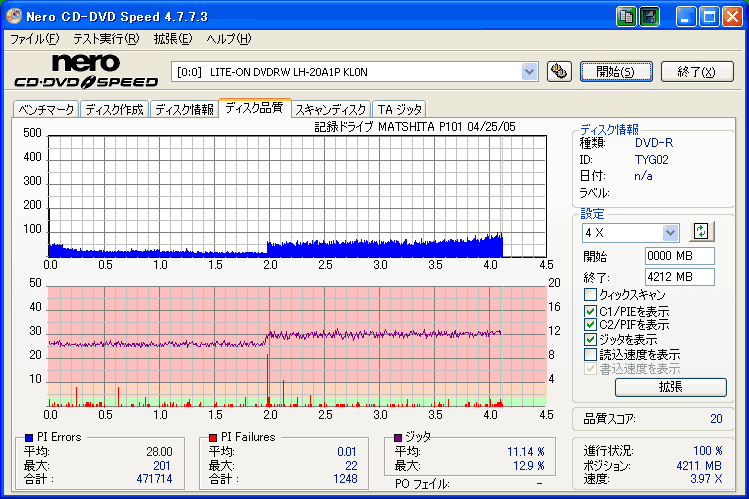This screenshot has width=749, height=499.
Task: Click PI Errors 平均 value 28.00
Action: [x=159, y=452]
